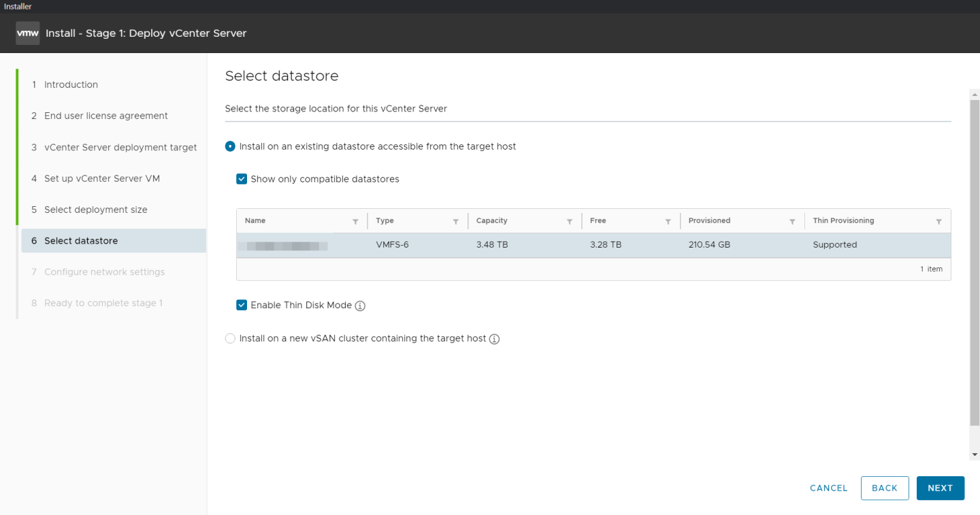The image size is (980, 515).
Task: Select Install on a new vSAN cluster radio
Action: (x=230, y=339)
